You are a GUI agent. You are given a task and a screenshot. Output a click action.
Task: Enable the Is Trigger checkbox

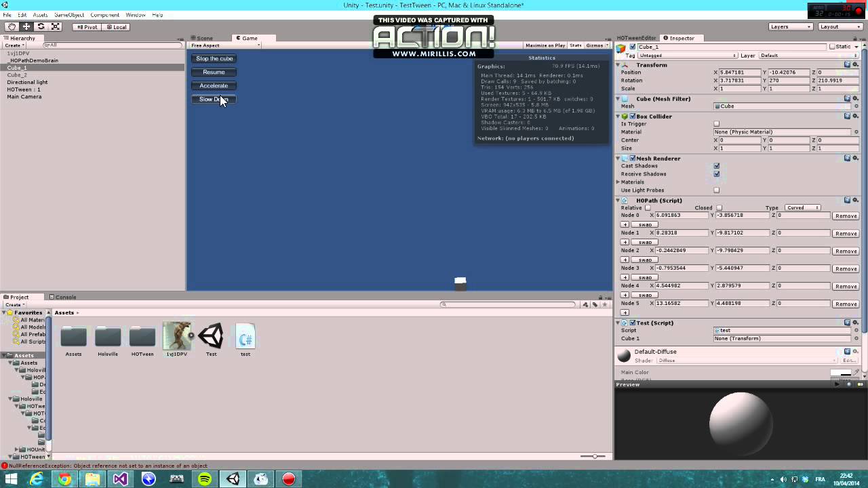pos(716,124)
